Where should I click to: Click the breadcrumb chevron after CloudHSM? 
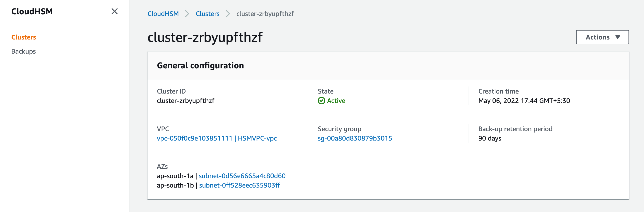(187, 14)
